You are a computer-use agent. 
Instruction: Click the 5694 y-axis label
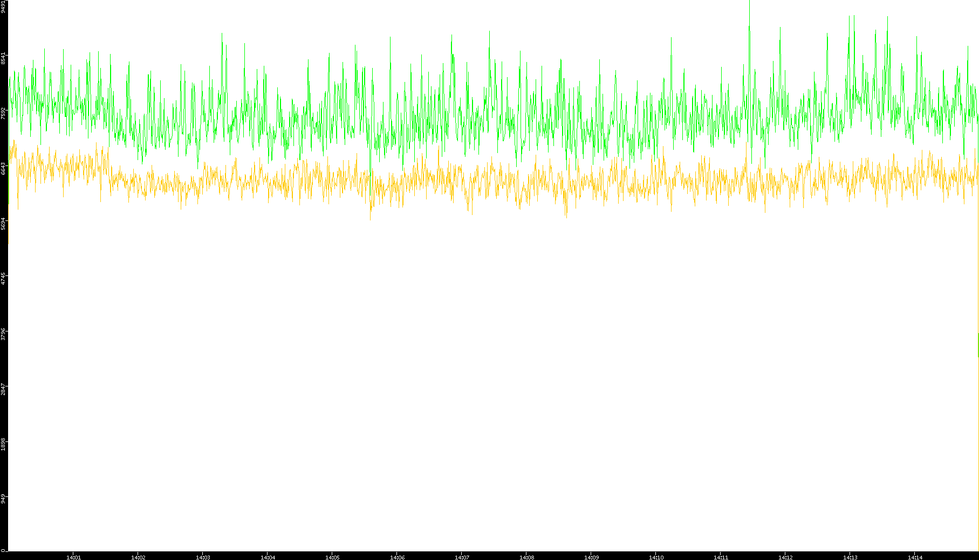(4, 223)
